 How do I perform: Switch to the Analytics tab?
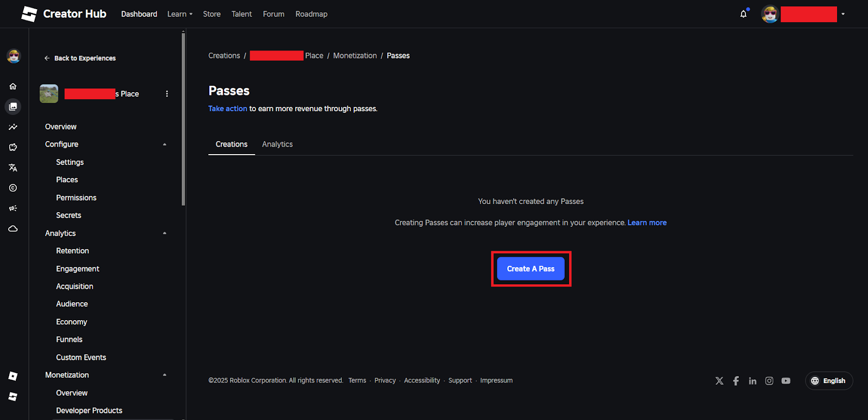(277, 144)
